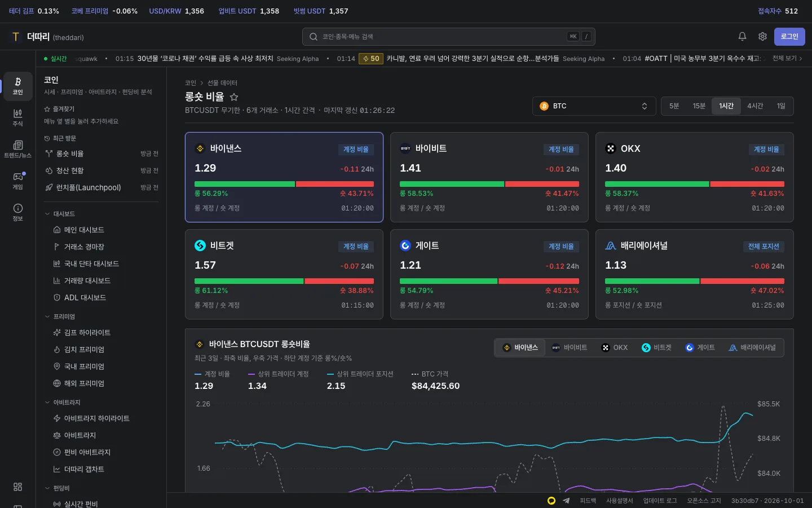Open 트렌드/뉴스 section in left rail
The height and width of the screenshot is (508, 812).
pyautogui.click(x=18, y=150)
